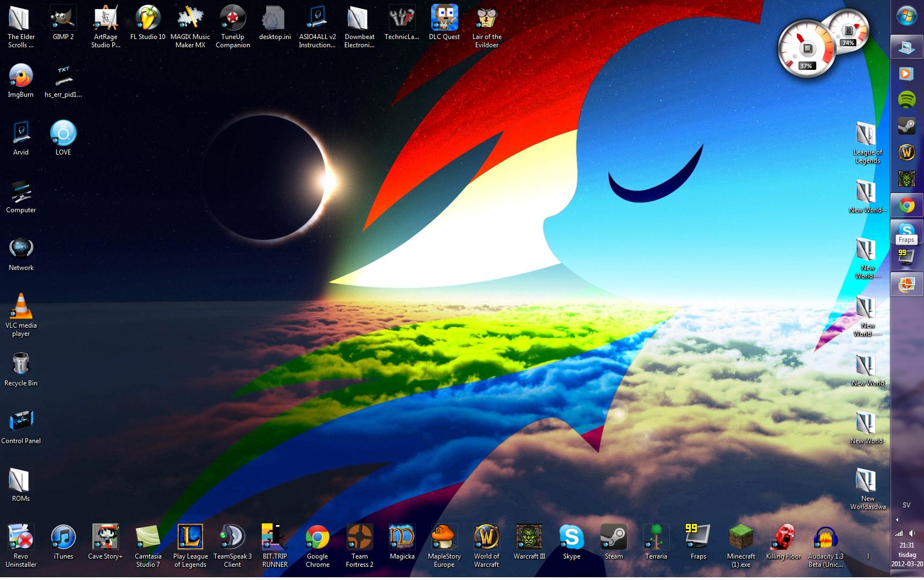
Task: Launch the Magicka shortcut
Action: coord(402,542)
